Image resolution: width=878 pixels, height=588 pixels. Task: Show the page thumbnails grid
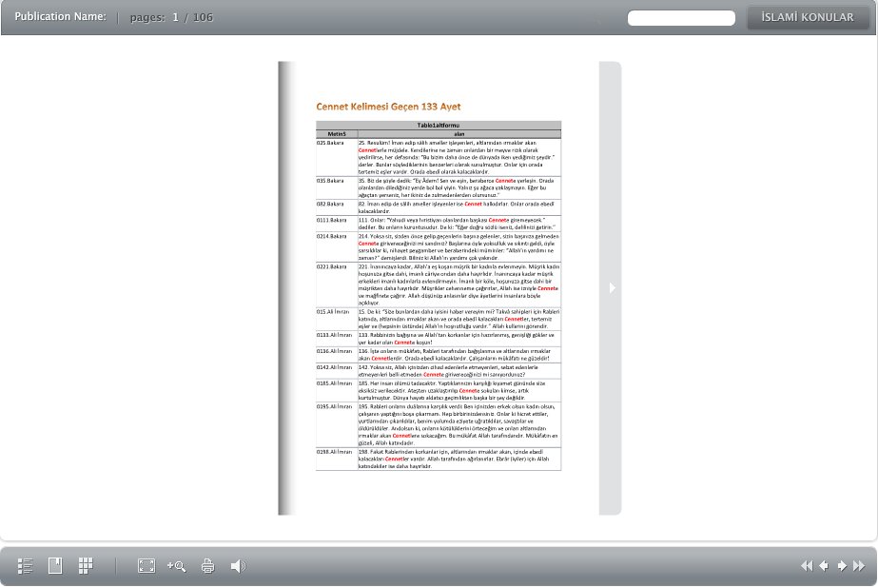click(86, 566)
